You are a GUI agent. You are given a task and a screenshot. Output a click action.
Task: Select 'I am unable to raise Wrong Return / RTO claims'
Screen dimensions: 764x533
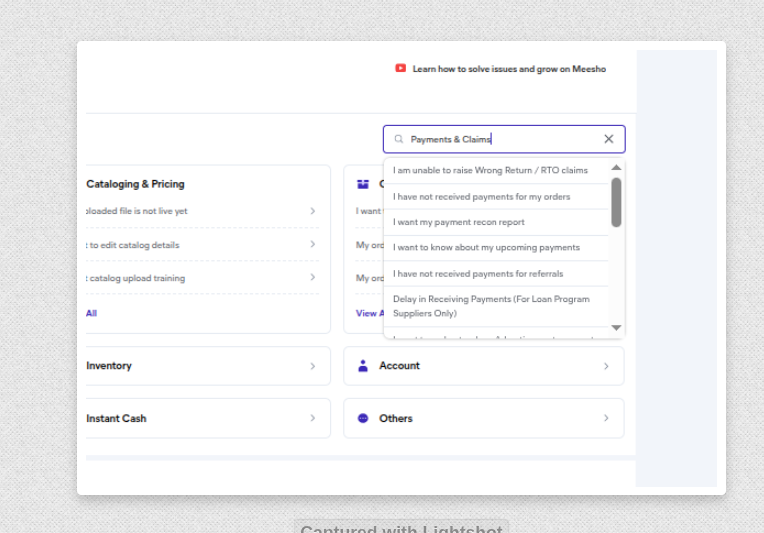click(496, 171)
